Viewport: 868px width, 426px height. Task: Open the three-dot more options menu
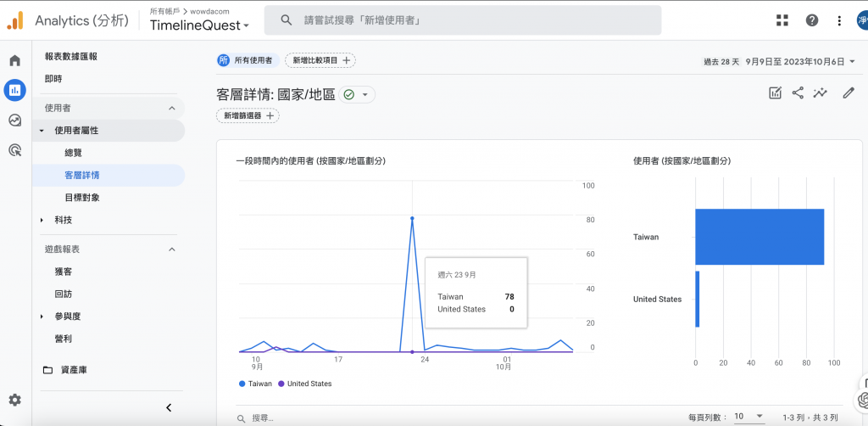(840, 20)
